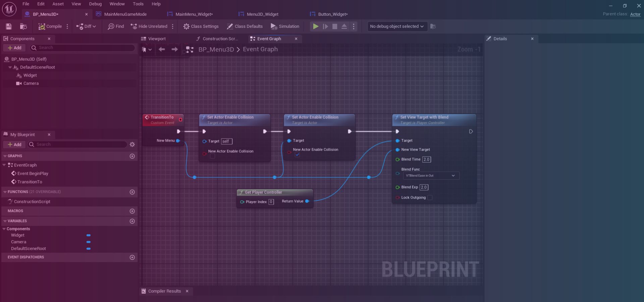Toggle Hide Unrelated nodes
The image size is (644, 302).
click(149, 27)
